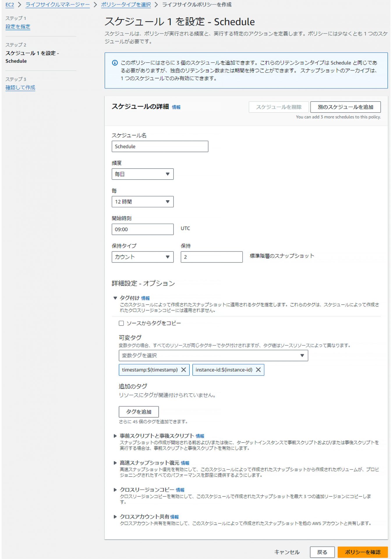Click '標準階層のスナップショット' text

(282, 256)
